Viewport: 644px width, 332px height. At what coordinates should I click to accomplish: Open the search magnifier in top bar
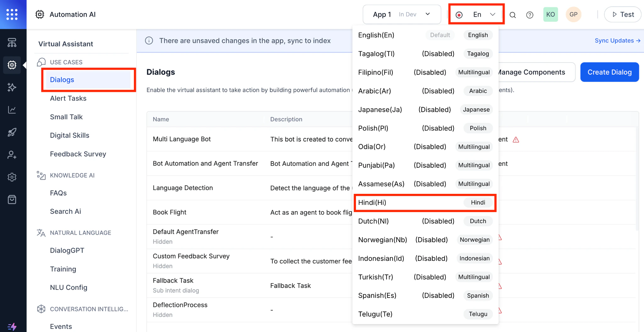click(x=513, y=14)
